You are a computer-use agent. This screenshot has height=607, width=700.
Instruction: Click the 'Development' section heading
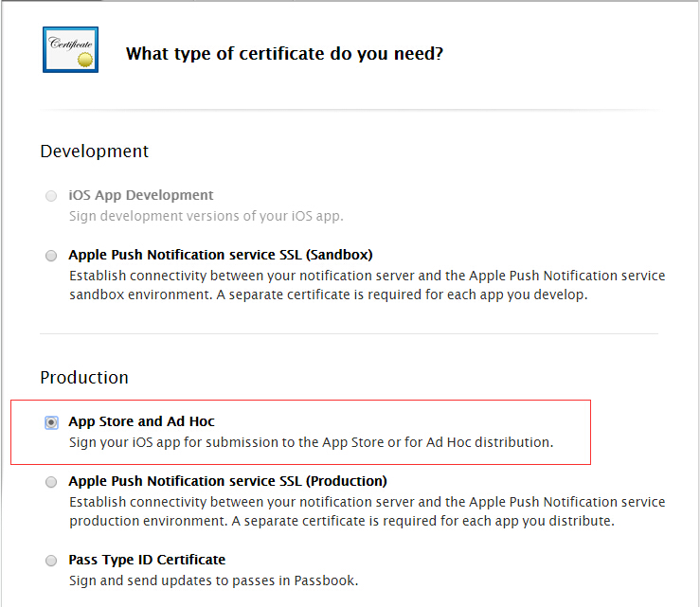point(94,152)
